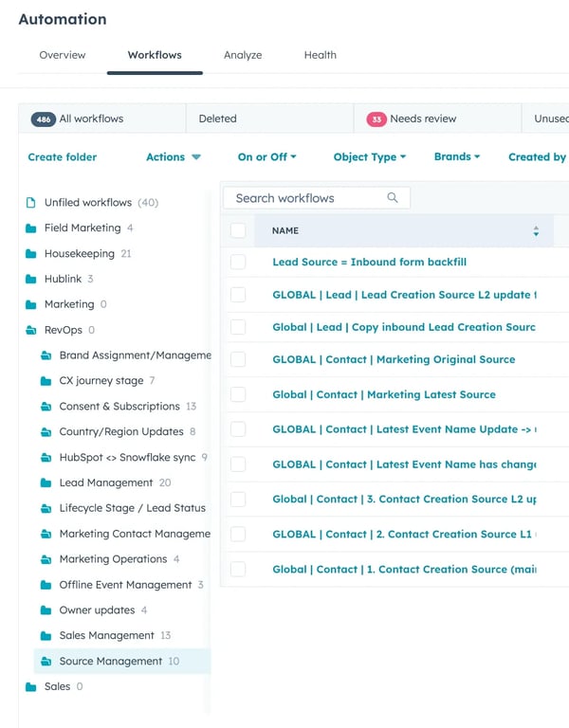Open GLOBAL | Contact | Latest Event Name Update workflow
Viewport: 569px width, 728px height.
point(405,429)
